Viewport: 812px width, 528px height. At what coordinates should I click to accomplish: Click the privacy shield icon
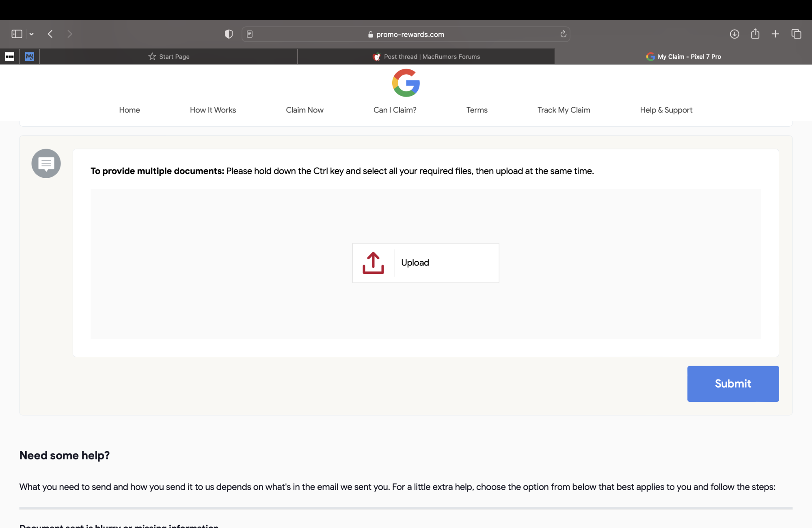tap(229, 34)
